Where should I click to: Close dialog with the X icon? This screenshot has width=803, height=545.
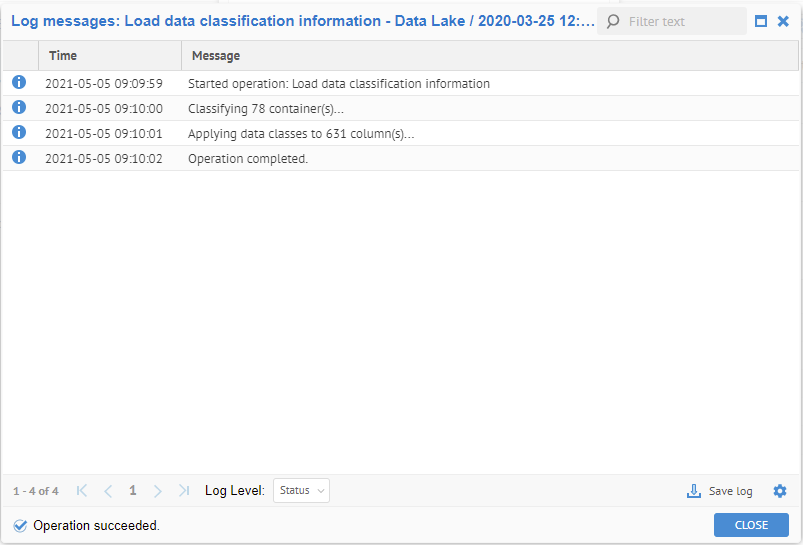click(784, 21)
